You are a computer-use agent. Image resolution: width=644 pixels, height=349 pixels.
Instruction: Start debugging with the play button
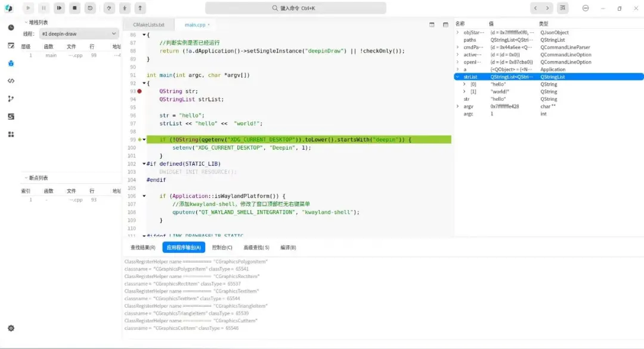point(28,8)
